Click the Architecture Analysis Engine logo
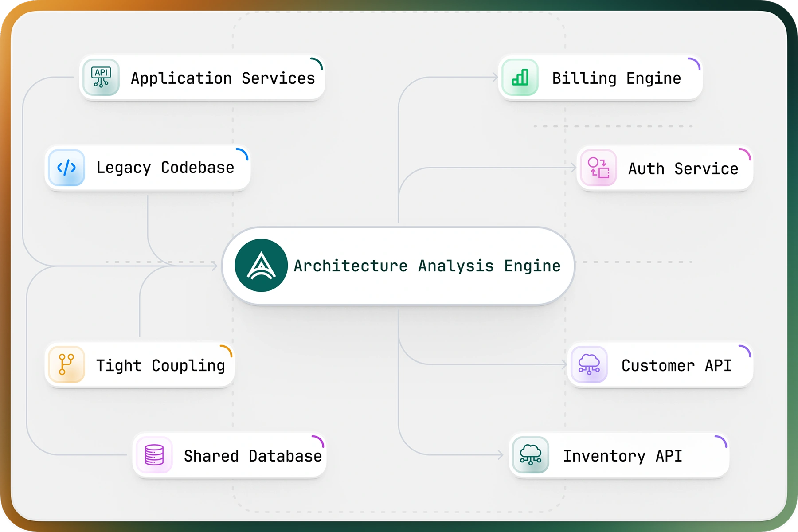Screen dimensions: 798x532 pos(261,266)
